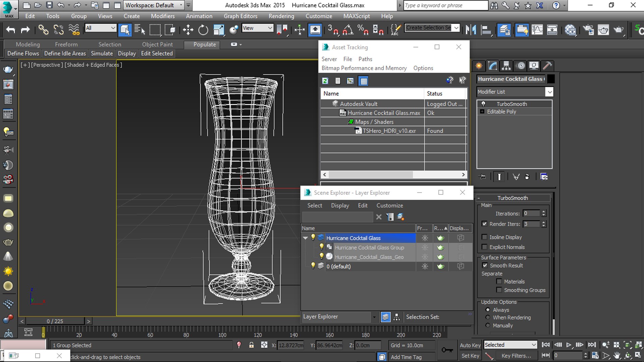Image resolution: width=644 pixels, height=362 pixels.
Task: Click the Simulate button
Action: (102, 53)
